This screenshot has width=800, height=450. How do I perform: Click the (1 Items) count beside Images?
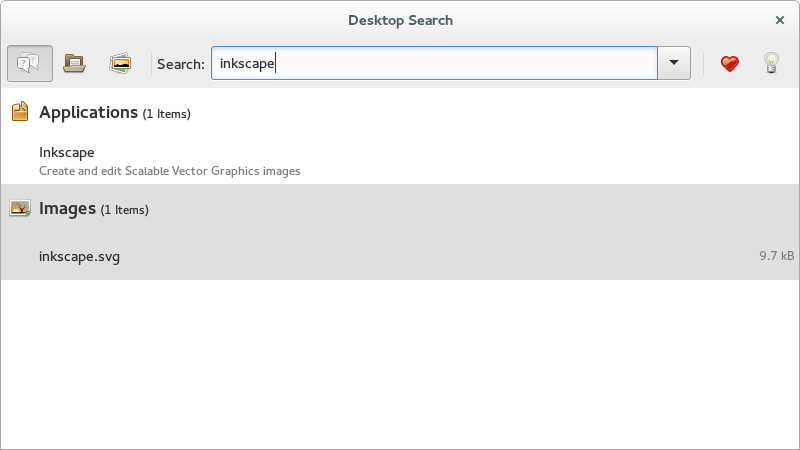pos(124,210)
